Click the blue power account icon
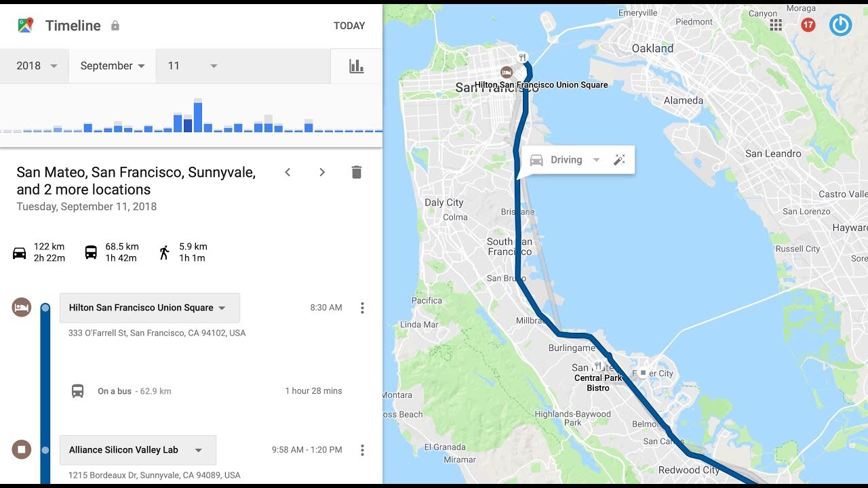Viewport: 868px width, 488px height. coord(840,25)
